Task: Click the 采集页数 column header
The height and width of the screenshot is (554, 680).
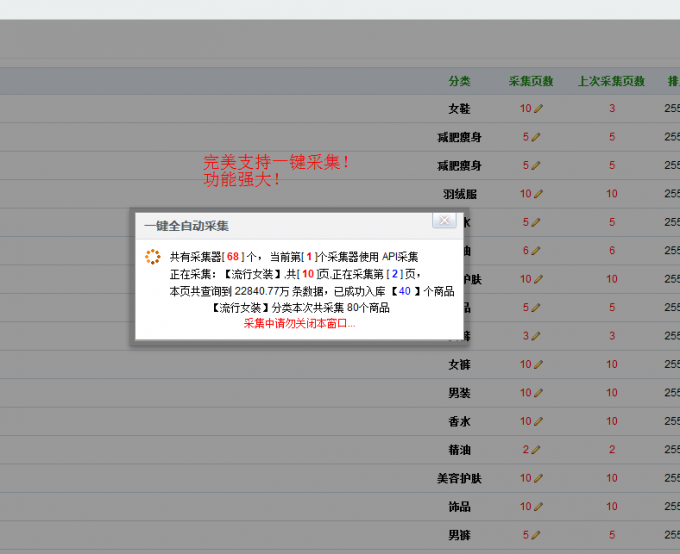Action: pyautogui.click(x=531, y=81)
